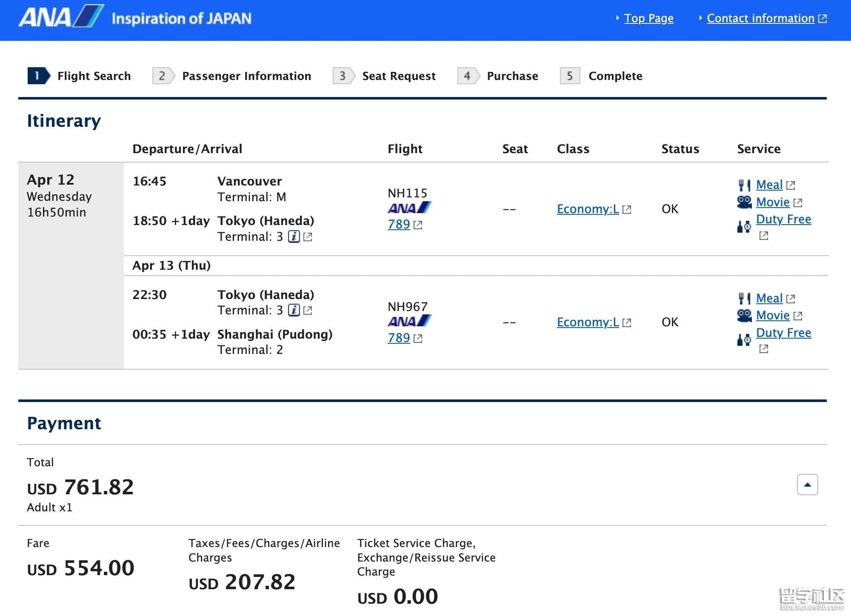The height and width of the screenshot is (616, 851).
Task: Click external-link icon beside NH967 departure terminal info
Action: [x=308, y=311]
